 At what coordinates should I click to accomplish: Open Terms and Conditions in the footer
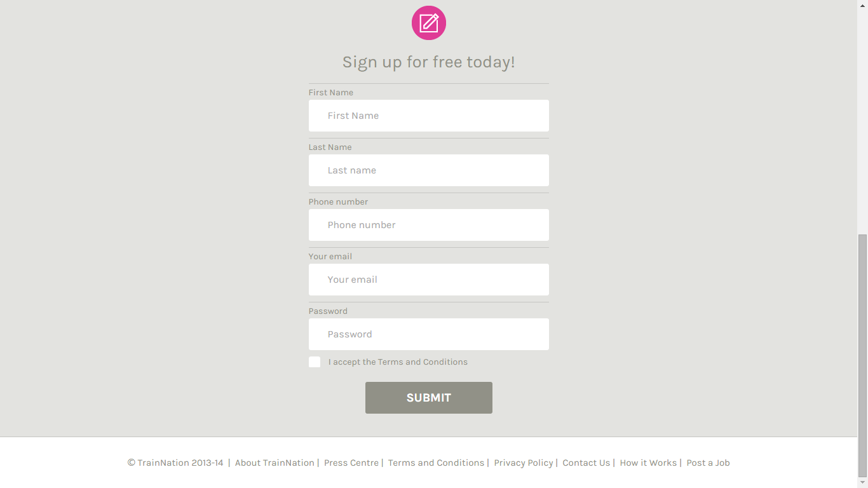tap(436, 463)
